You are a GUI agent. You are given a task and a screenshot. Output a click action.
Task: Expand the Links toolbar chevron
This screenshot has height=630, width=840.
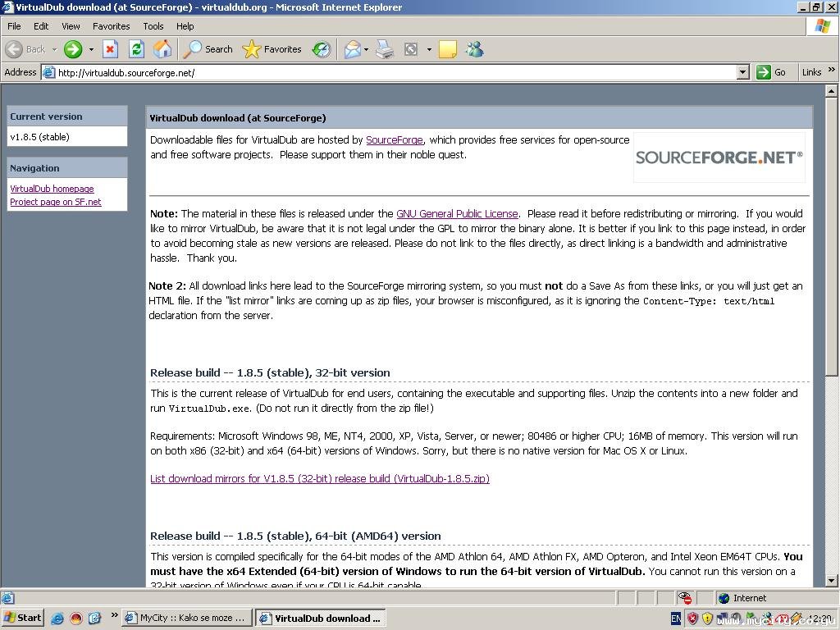[832, 70]
